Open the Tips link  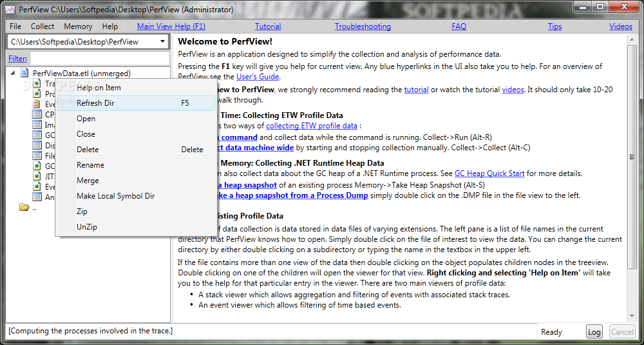554,26
